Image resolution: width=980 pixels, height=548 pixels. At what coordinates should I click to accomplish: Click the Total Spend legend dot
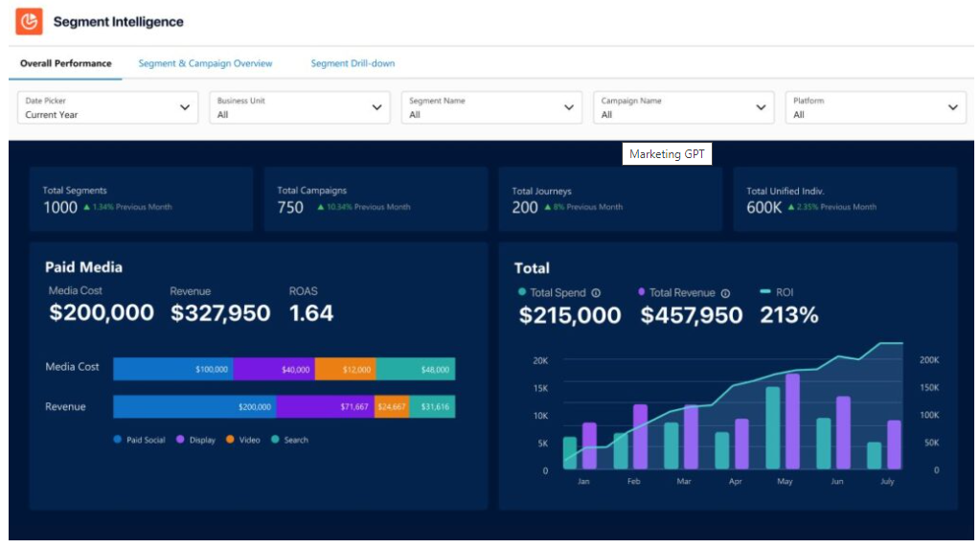522,291
